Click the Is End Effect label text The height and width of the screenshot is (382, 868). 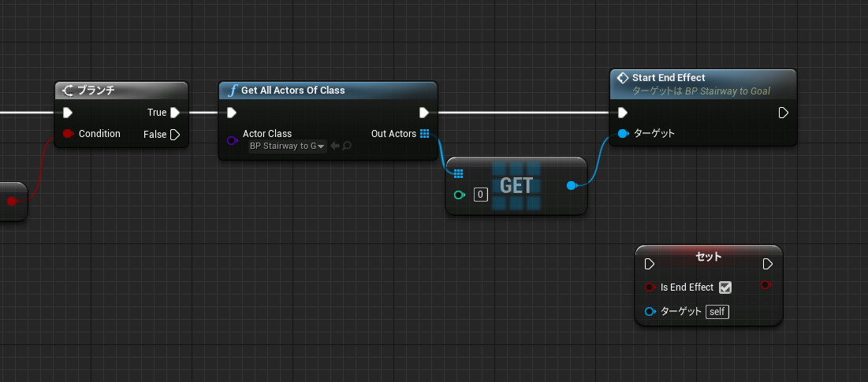[687, 287]
